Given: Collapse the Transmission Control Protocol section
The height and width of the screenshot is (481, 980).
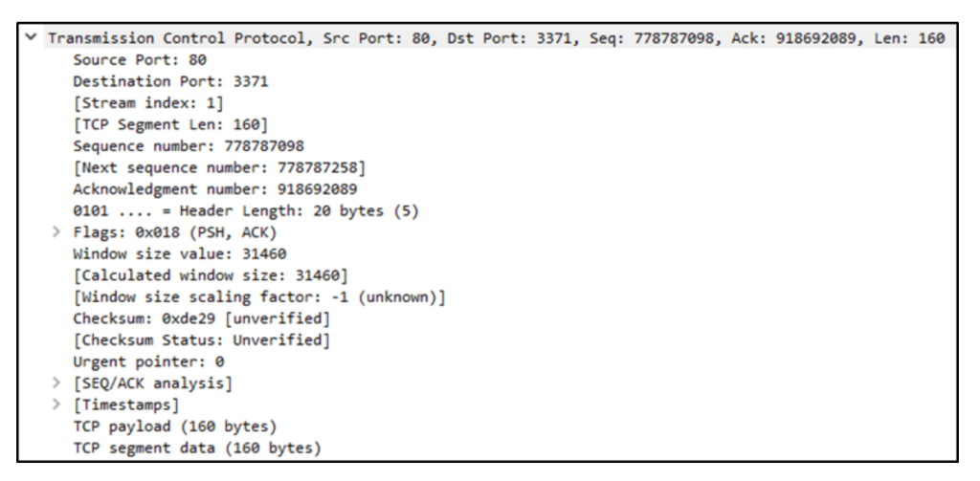Looking at the screenshot, I should (36, 37).
